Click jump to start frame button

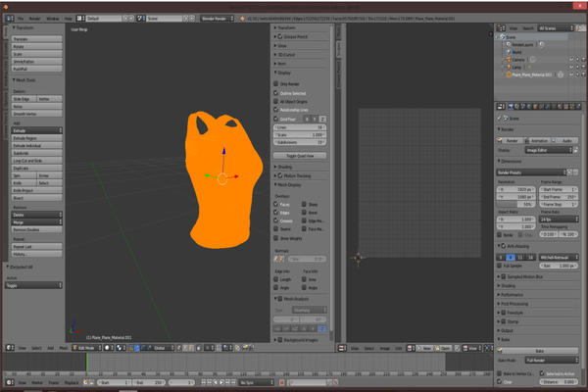[204, 382]
